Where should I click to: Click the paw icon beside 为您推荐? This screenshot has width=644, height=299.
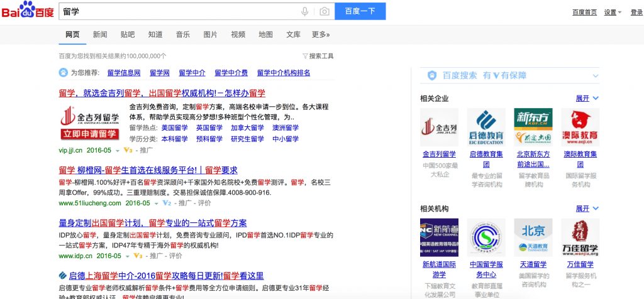[x=64, y=73]
